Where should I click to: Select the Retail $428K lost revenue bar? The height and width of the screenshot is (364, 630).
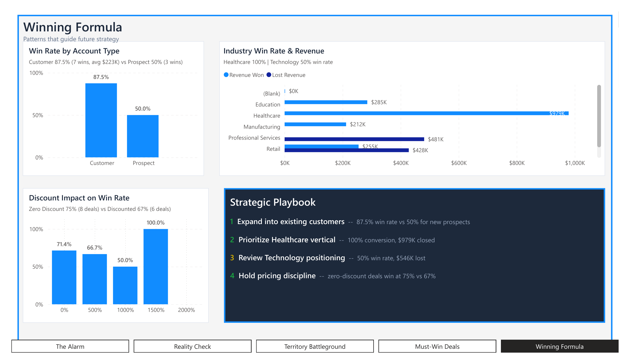pos(346,150)
